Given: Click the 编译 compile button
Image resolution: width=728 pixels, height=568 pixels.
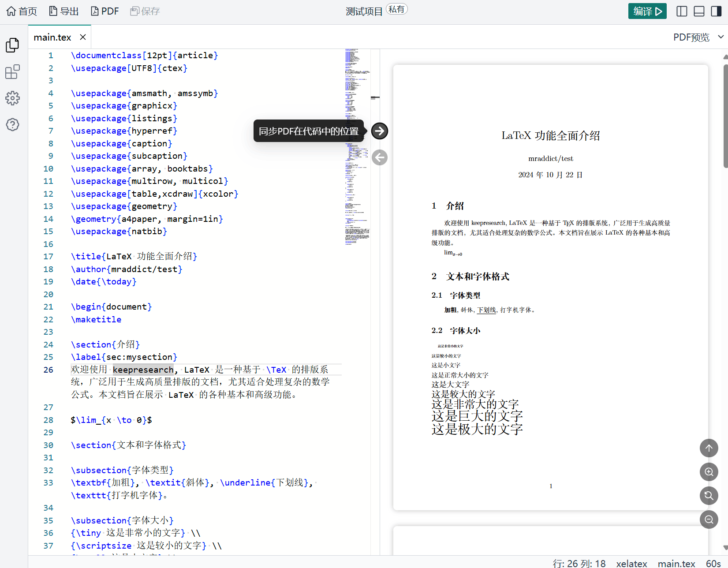Looking at the screenshot, I should pyautogui.click(x=647, y=11).
